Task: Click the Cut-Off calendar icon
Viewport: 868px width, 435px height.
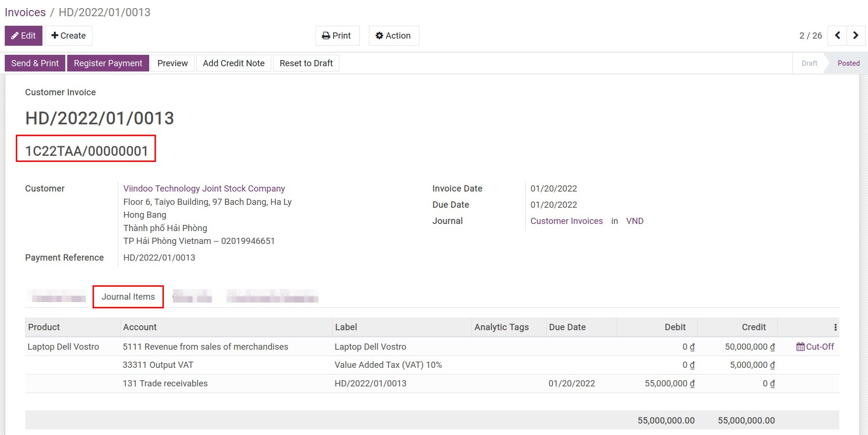Action: pos(801,346)
